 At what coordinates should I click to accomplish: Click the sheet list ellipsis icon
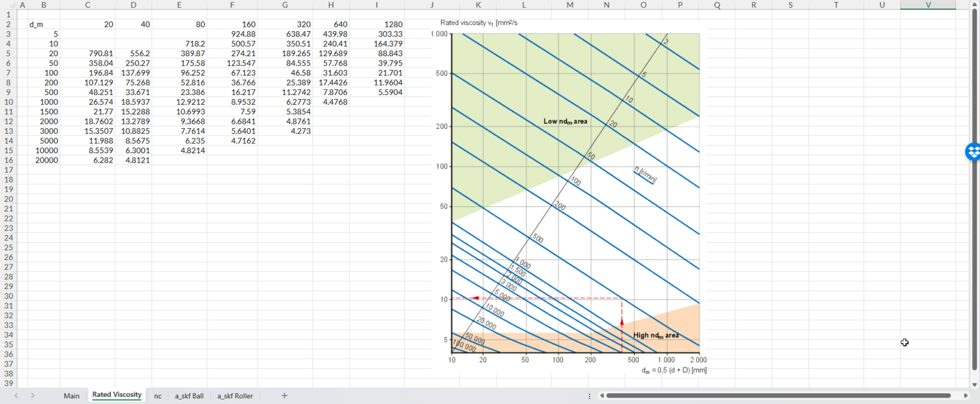[589, 396]
